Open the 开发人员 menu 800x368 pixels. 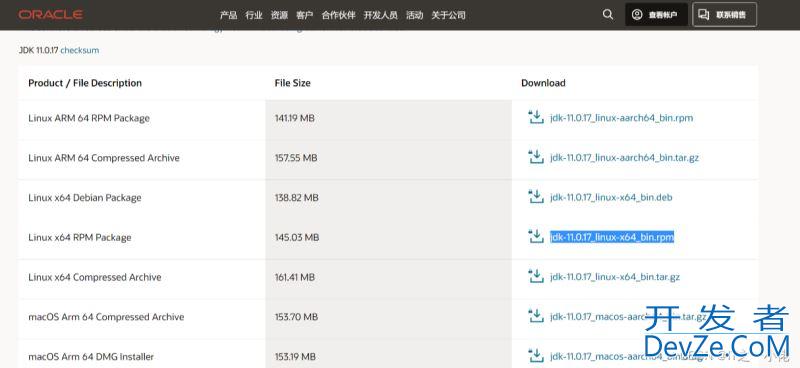click(381, 15)
